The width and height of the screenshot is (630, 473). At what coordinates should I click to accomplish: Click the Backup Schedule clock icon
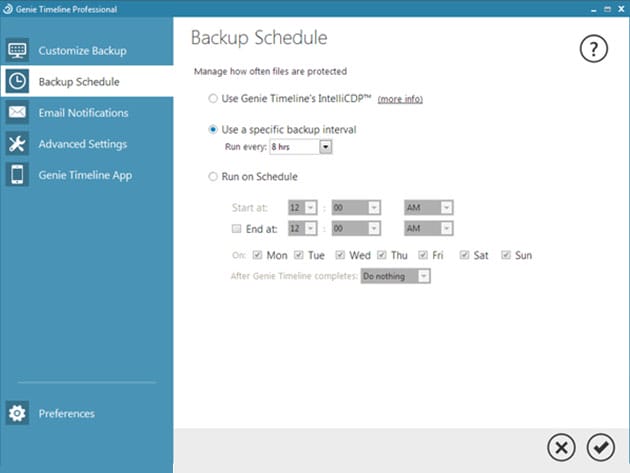coord(17,81)
